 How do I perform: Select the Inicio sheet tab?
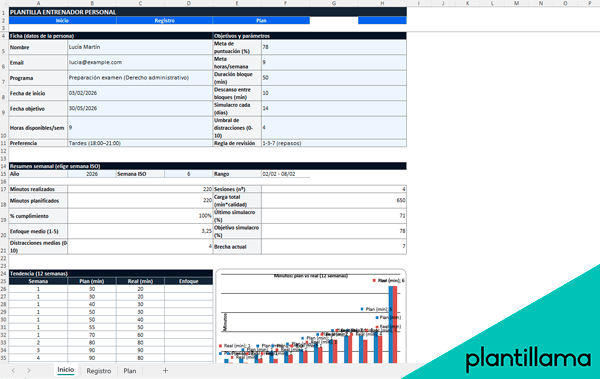65,370
